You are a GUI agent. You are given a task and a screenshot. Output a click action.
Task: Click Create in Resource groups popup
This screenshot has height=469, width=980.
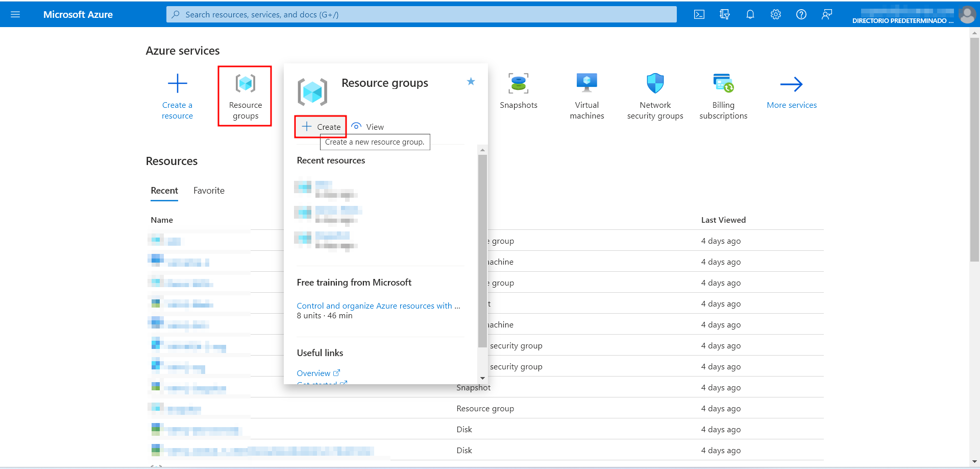[322, 127]
